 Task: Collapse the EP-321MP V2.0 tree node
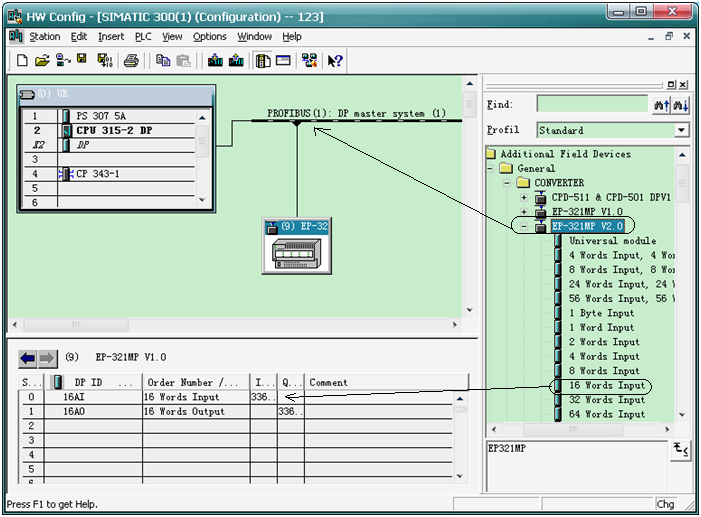coord(523,227)
